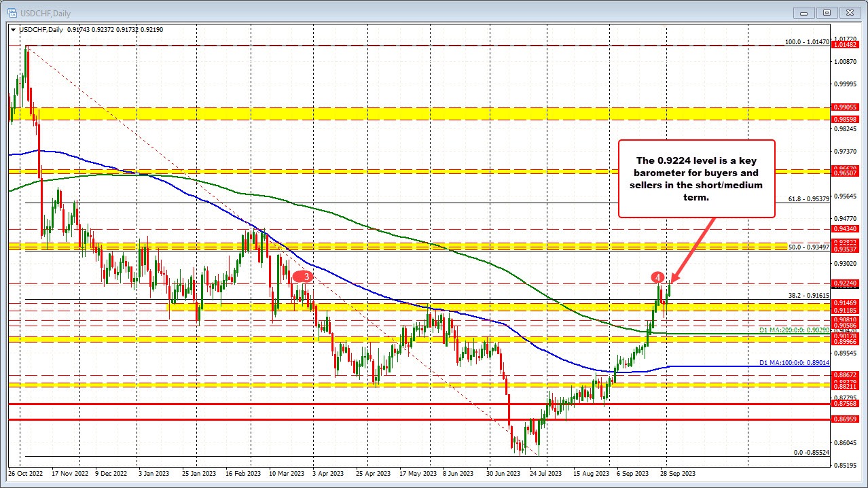Image resolution: width=868 pixels, height=488 pixels.
Task: Select the D1 MA:200 moving average label
Action: pyautogui.click(x=793, y=330)
